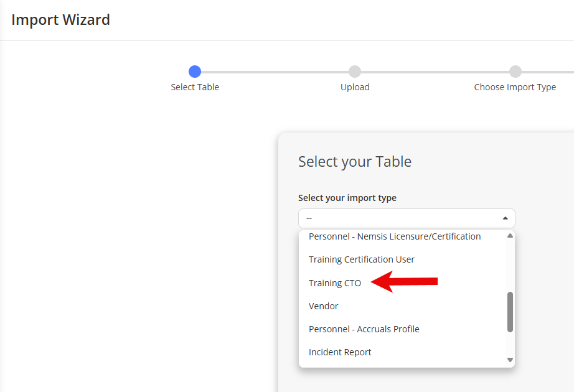Open the Select Table step label
Image resolution: width=574 pixels, height=392 pixels.
click(195, 87)
